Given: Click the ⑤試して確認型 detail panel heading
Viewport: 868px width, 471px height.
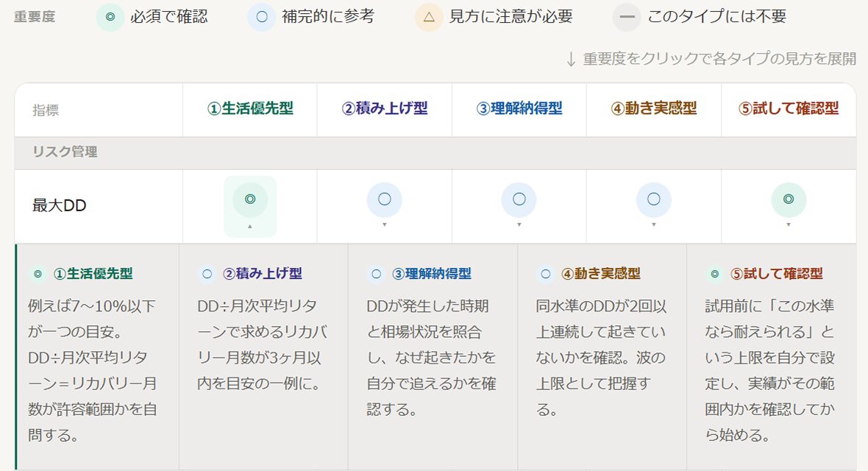Looking at the screenshot, I should [x=777, y=274].
